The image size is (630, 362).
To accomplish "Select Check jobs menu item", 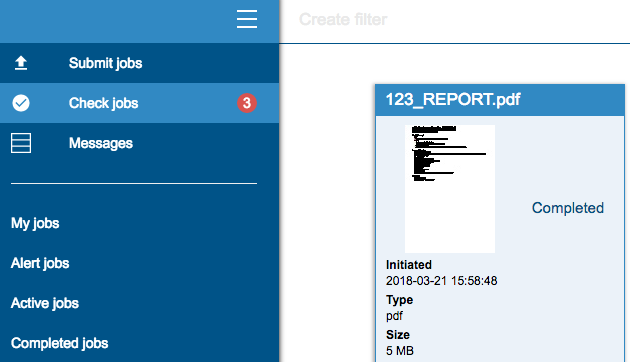I will pos(139,103).
